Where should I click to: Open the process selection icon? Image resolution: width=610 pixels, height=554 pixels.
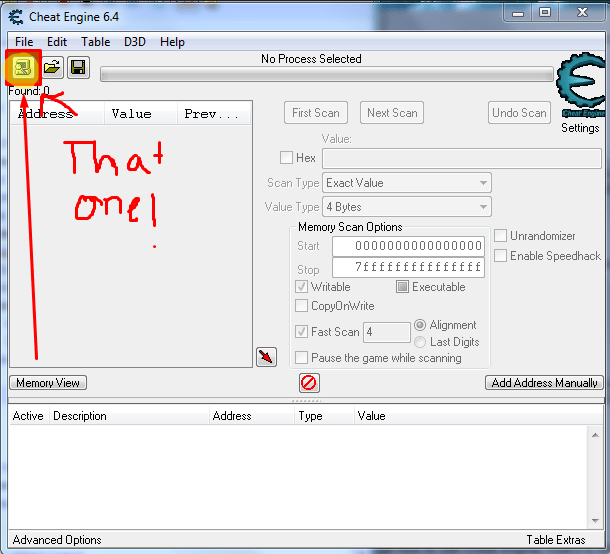click(x=23, y=68)
